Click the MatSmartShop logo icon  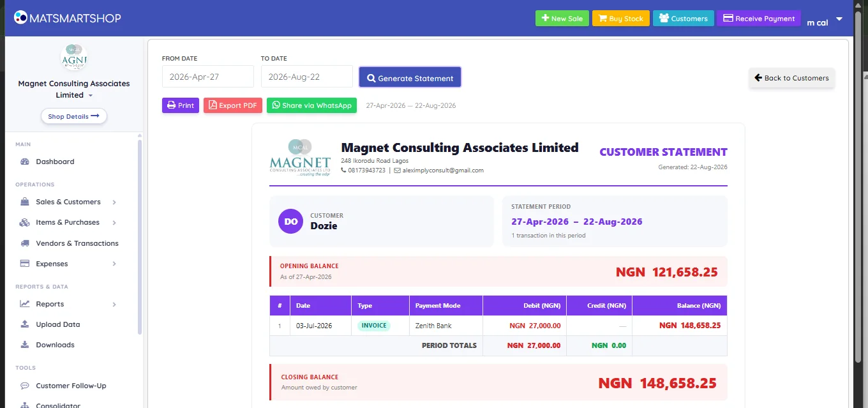coord(20,18)
